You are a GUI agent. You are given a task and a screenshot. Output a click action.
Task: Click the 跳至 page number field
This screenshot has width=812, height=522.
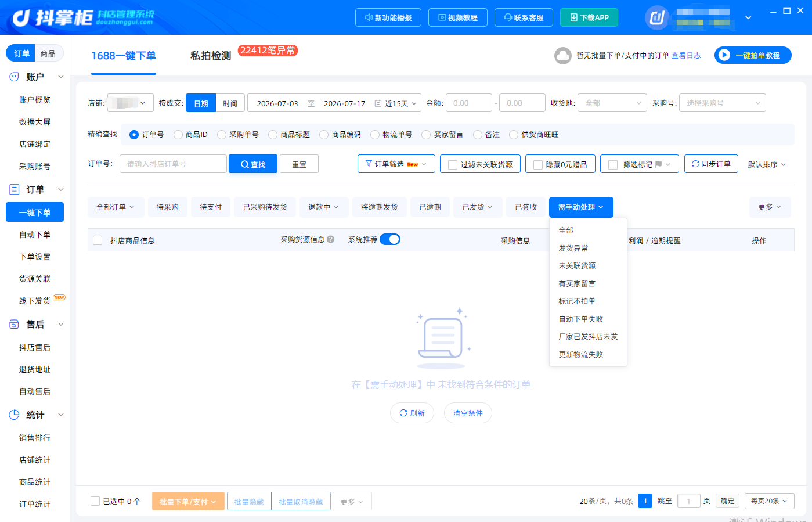pyautogui.click(x=689, y=501)
